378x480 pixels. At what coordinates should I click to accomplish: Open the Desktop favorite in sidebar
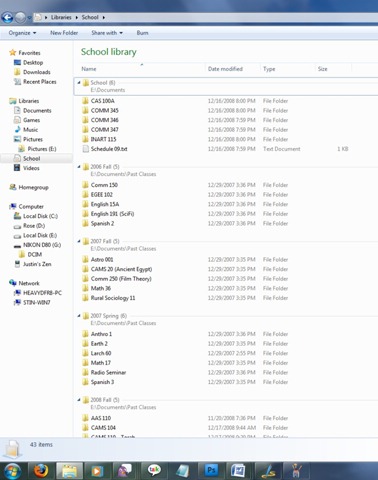(x=33, y=62)
